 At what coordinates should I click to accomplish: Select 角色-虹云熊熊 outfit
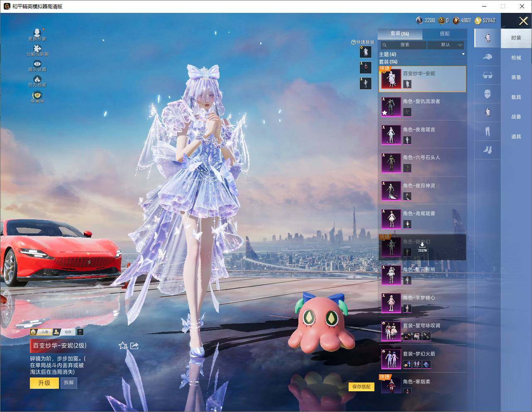coord(422,275)
